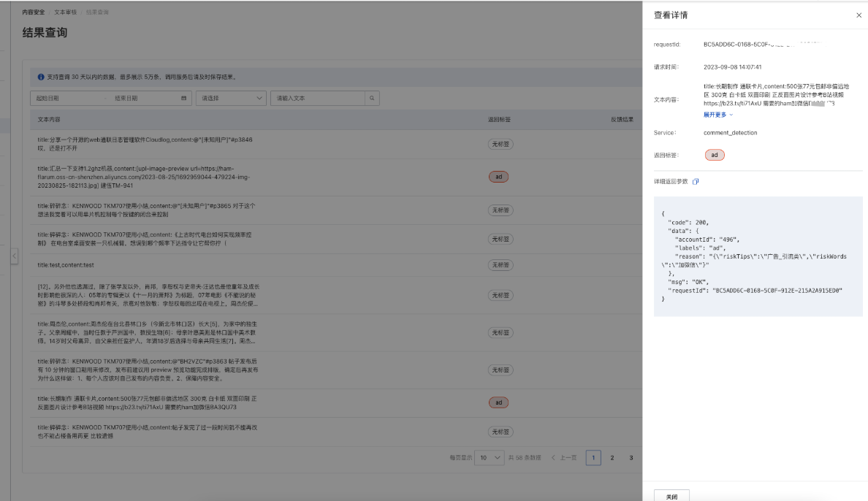Collapse the left sidebar arrow handle
Image resolution: width=868 pixels, height=501 pixels.
[x=14, y=256]
